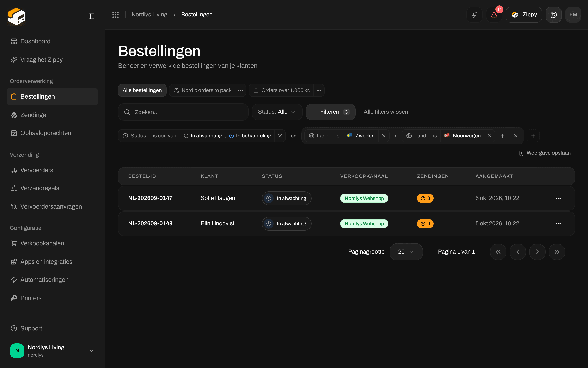This screenshot has height=368, width=588.
Task: Open the EM user avatar
Action: pyautogui.click(x=573, y=15)
